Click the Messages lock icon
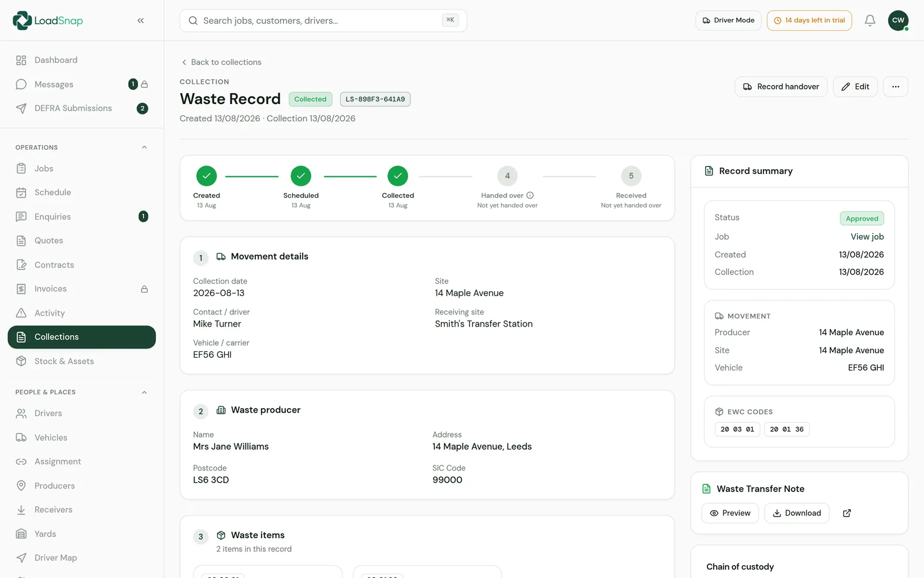The width and height of the screenshot is (924, 578). (144, 84)
